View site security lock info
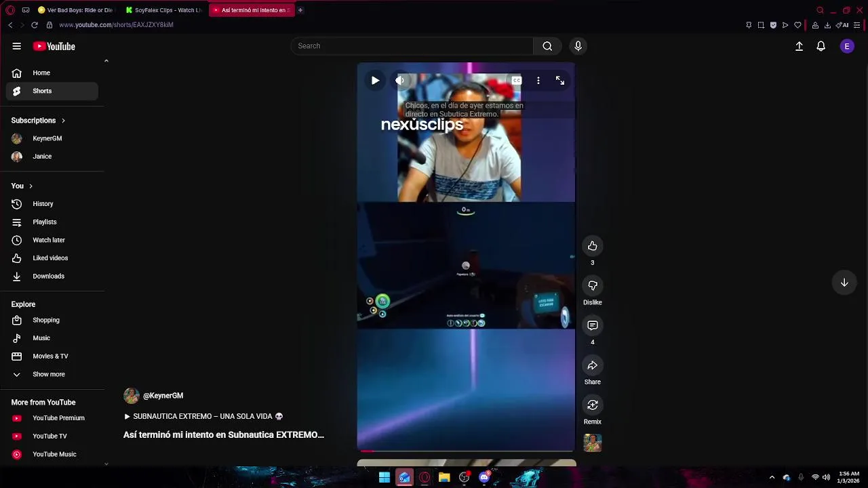 50,25
